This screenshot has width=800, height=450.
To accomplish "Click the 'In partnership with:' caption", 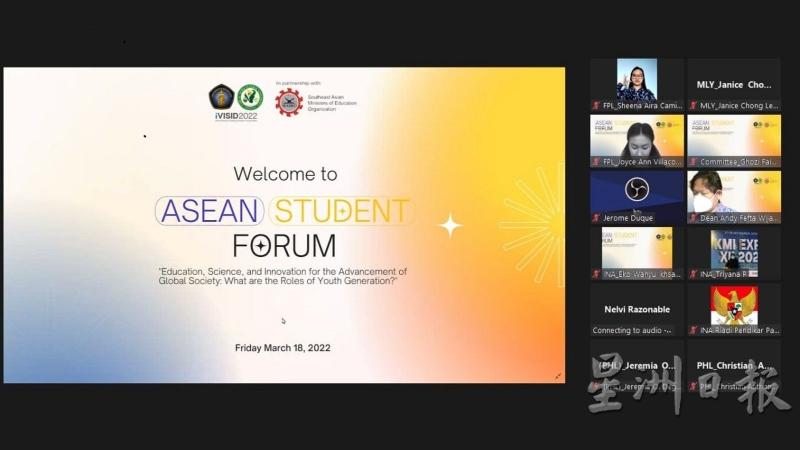I will pyautogui.click(x=298, y=83).
